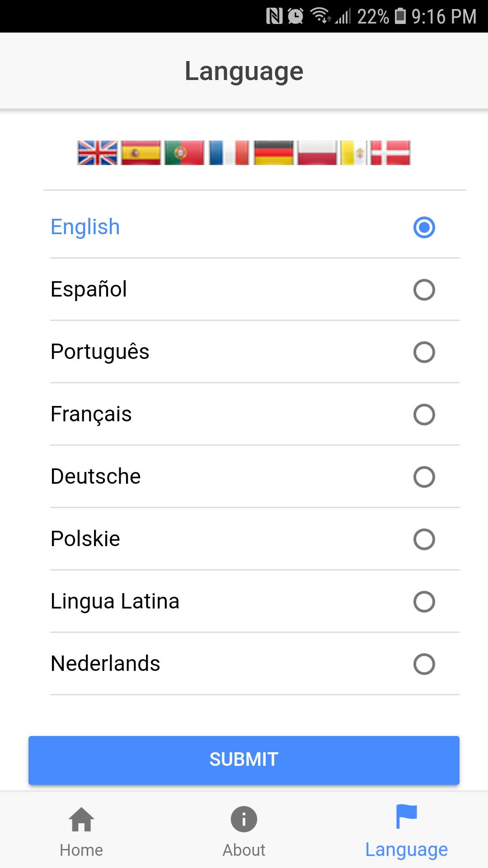Switch to the About tab

click(x=244, y=831)
